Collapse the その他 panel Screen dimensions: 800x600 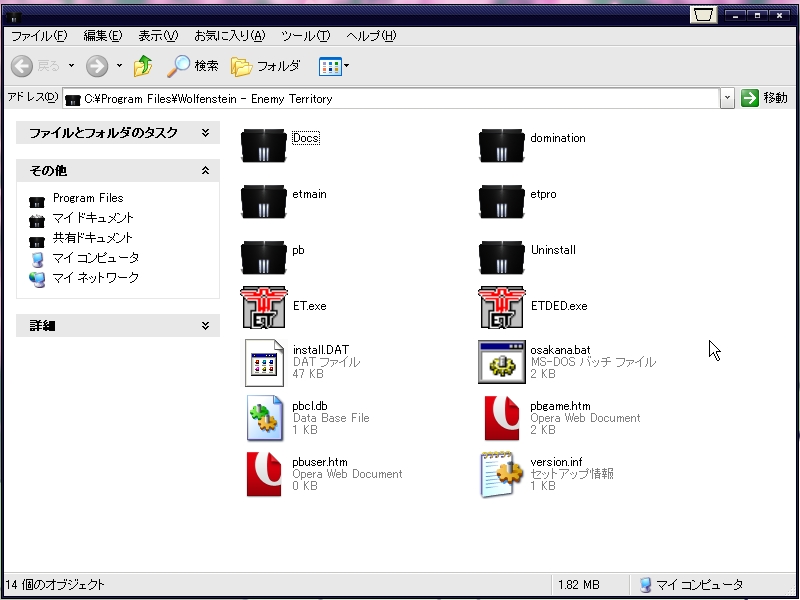click(118, 170)
